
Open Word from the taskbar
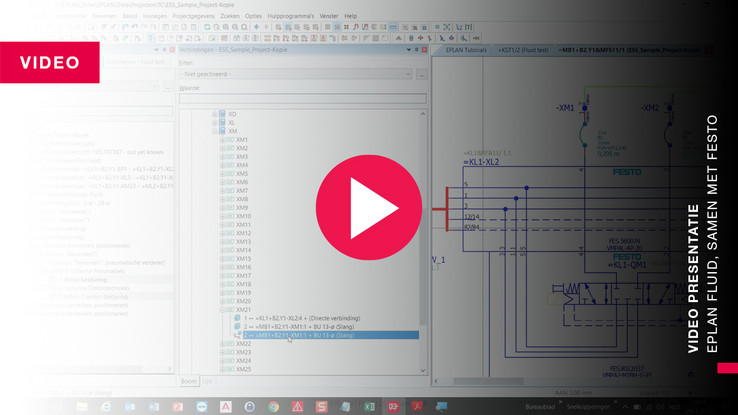154,407
